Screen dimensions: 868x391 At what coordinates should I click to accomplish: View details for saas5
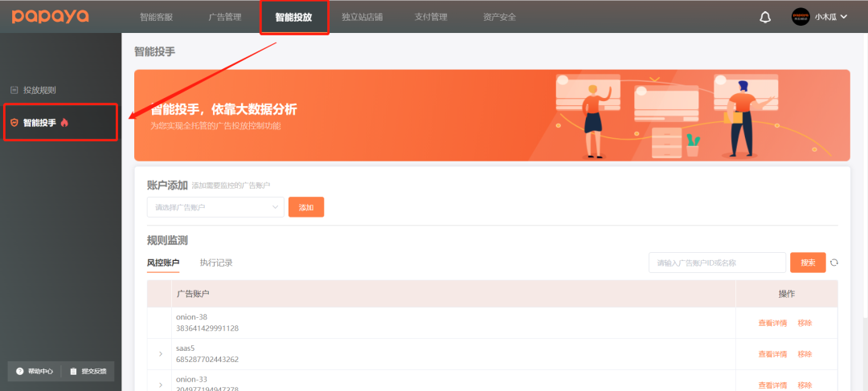[x=772, y=354]
